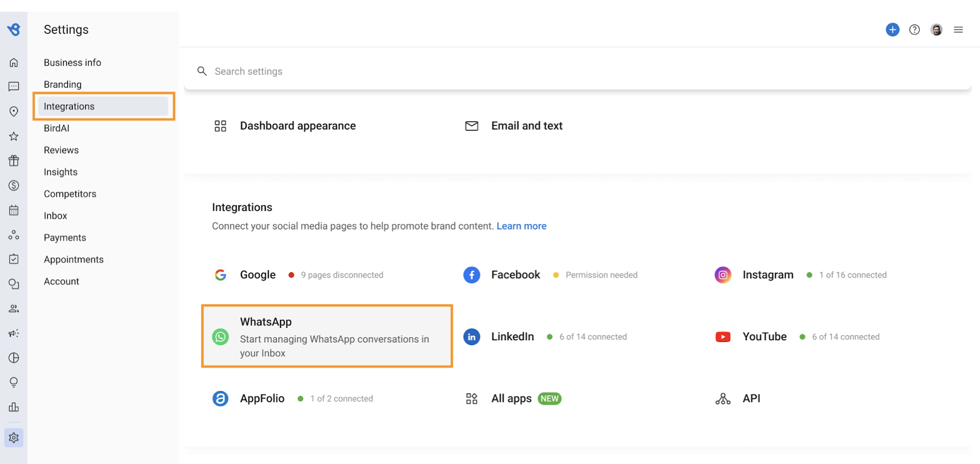Select Appointments in settings menu
This screenshot has width=980, height=464.
pyautogui.click(x=73, y=259)
